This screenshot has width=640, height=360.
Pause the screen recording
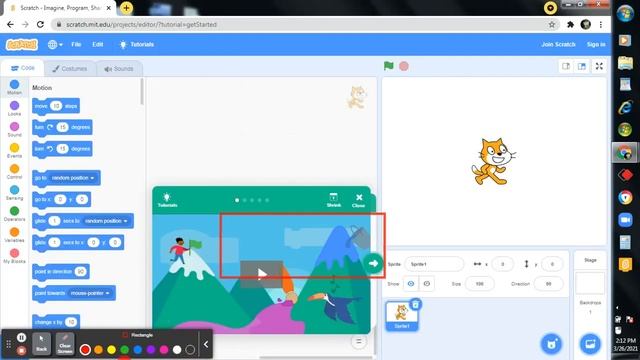click(x=21, y=338)
